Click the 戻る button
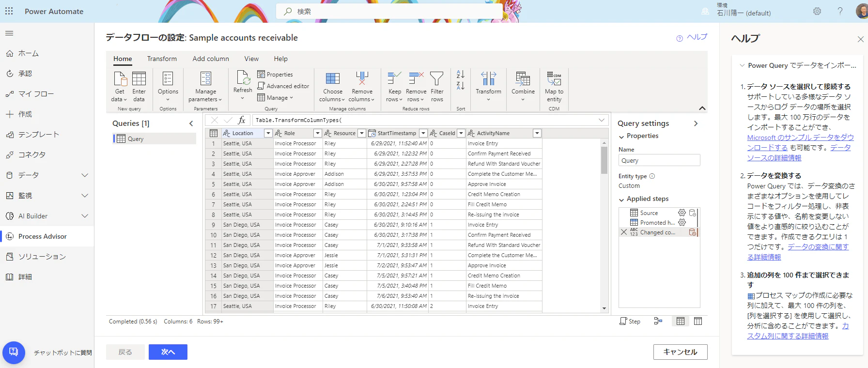The height and width of the screenshot is (368, 868). 125,352
